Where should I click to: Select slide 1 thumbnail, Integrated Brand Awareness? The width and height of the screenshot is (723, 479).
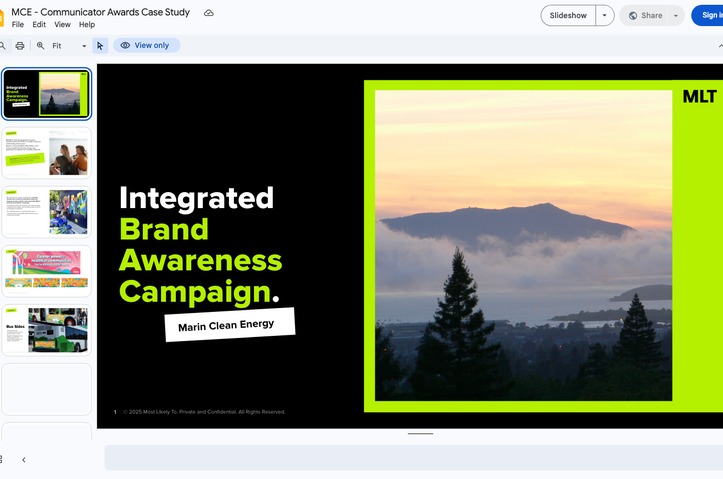46,94
